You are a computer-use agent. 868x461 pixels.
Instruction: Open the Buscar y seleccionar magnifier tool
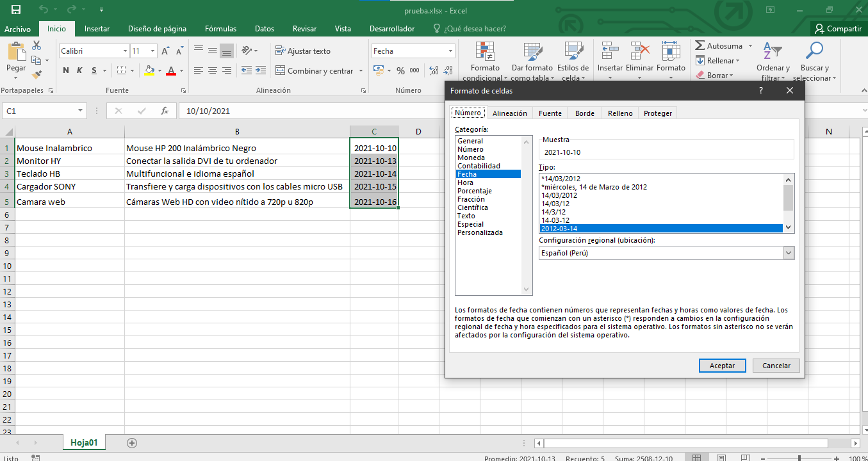pos(814,51)
